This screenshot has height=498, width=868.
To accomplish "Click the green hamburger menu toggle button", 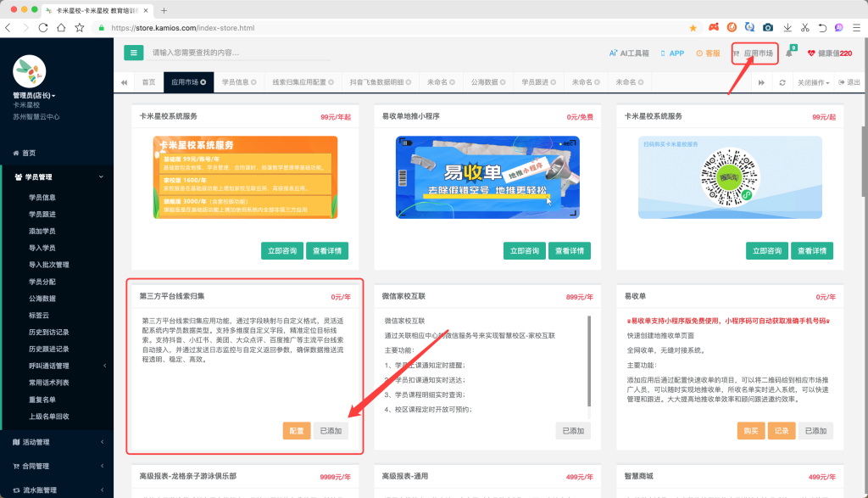I will tap(134, 53).
